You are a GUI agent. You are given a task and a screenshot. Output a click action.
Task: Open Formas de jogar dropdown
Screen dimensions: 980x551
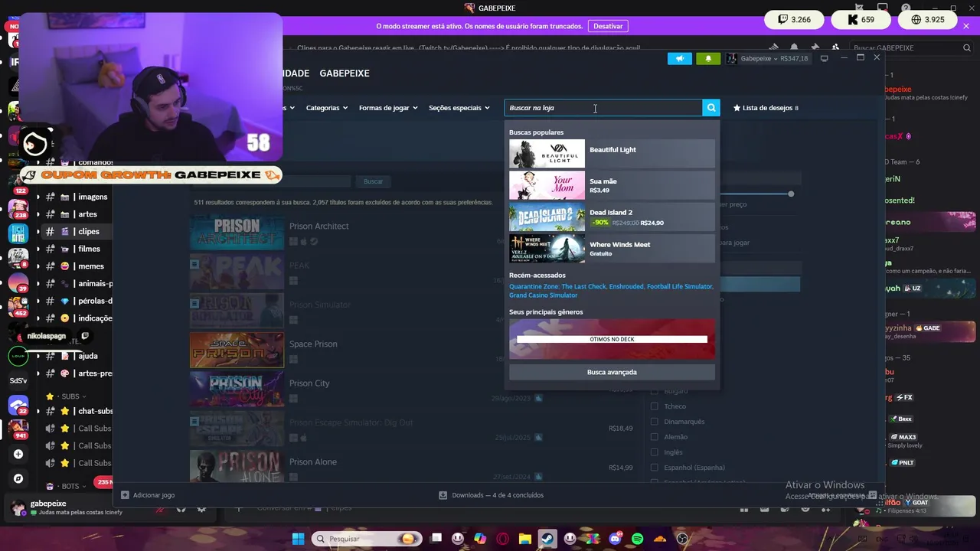point(388,108)
